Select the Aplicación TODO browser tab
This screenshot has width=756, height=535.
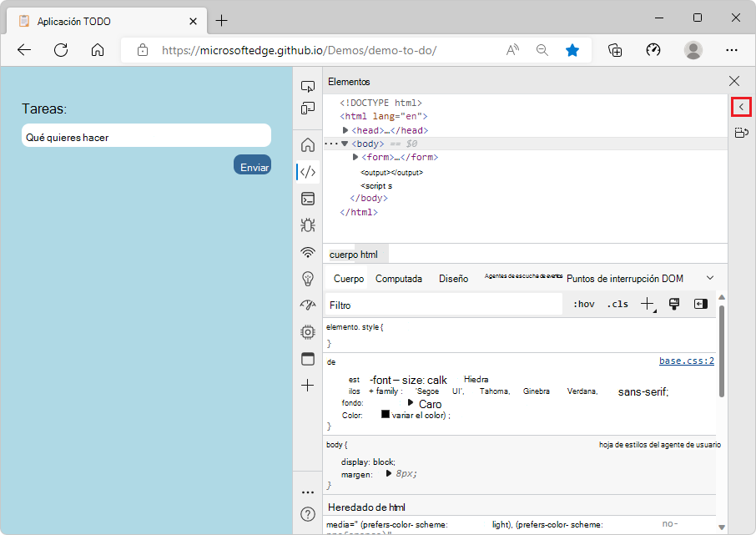tap(107, 21)
